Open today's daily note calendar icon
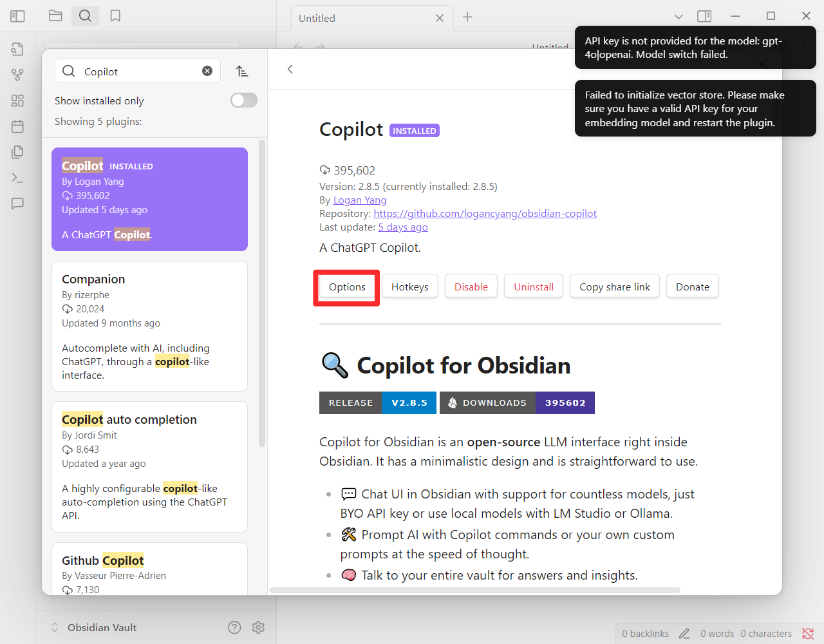Image resolution: width=824 pixels, height=644 pixels. pyautogui.click(x=17, y=126)
